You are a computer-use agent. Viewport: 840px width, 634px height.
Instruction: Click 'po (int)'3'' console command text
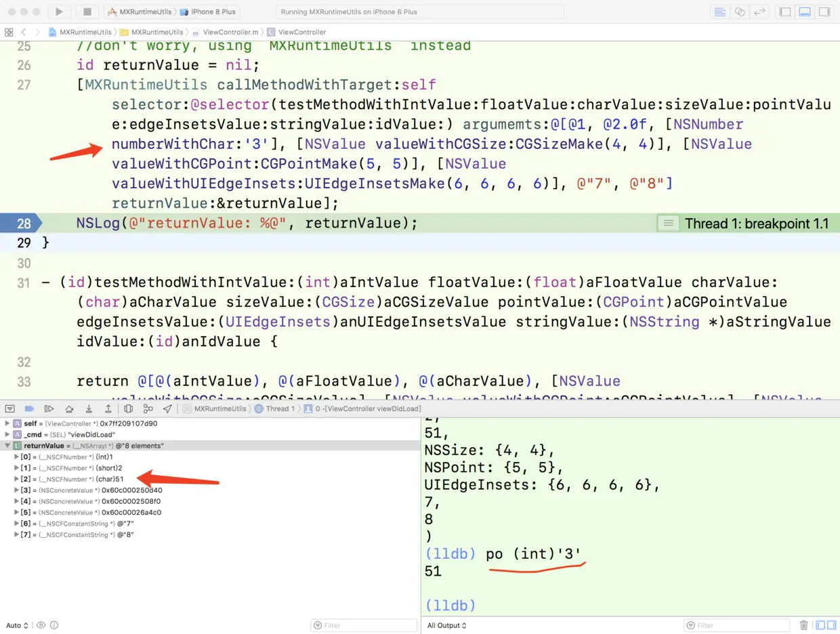pyautogui.click(x=534, y=553)
